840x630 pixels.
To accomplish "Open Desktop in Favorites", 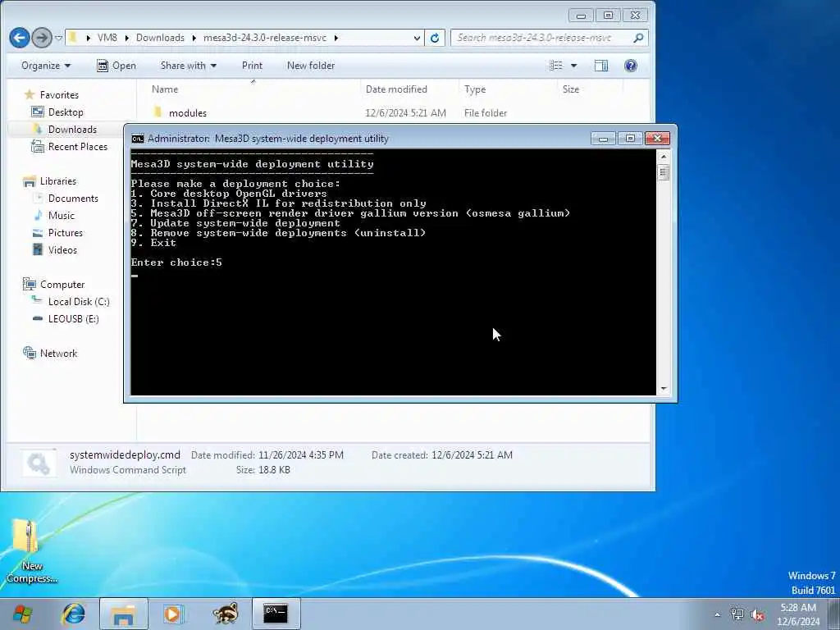I will [x=66, y=112].
